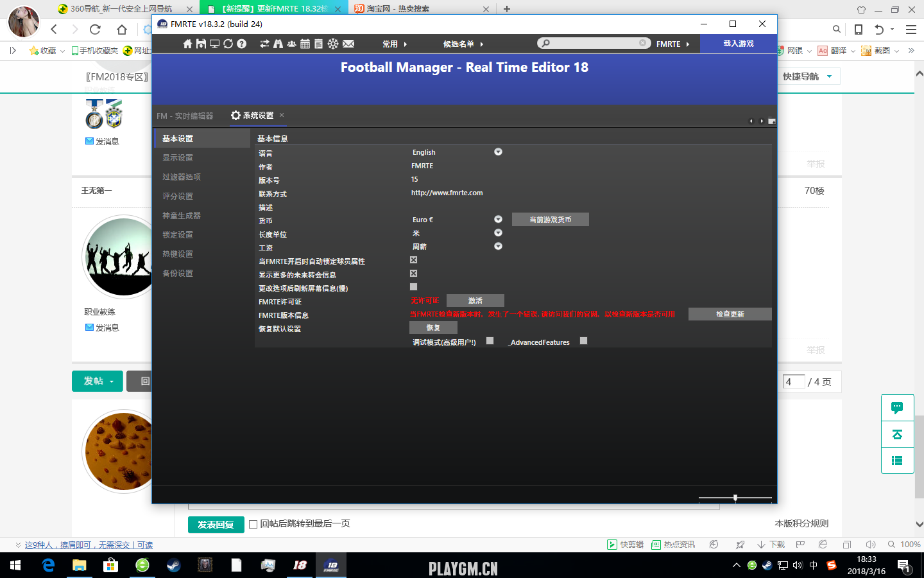
Task: Click the browser home icon
Action: (122, 29)
